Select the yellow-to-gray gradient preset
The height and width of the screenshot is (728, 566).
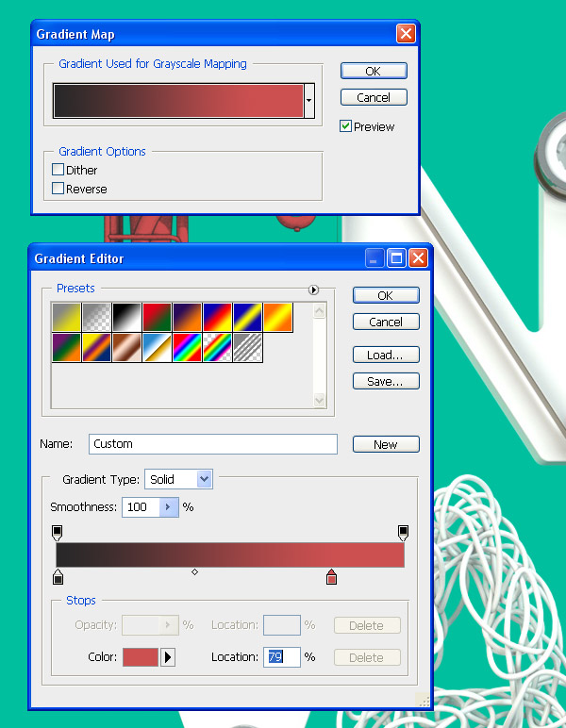coord(66,318)
